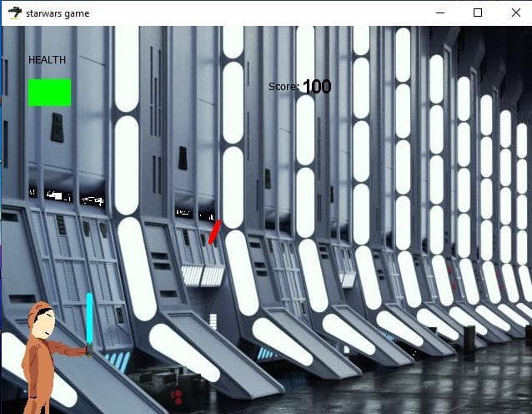532x414 pixels.
Task: Maximize the starwars game window
Action: click(x=478, y=13)
